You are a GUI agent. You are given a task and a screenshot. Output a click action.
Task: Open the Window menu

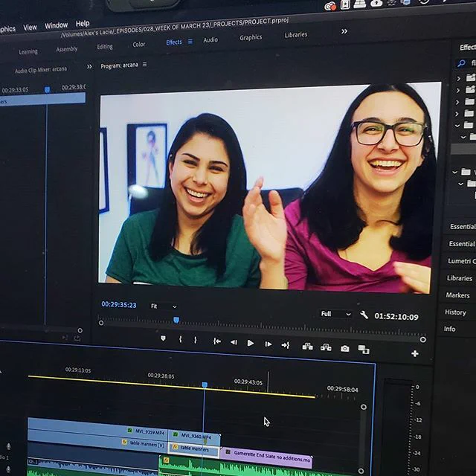[57, 25]
